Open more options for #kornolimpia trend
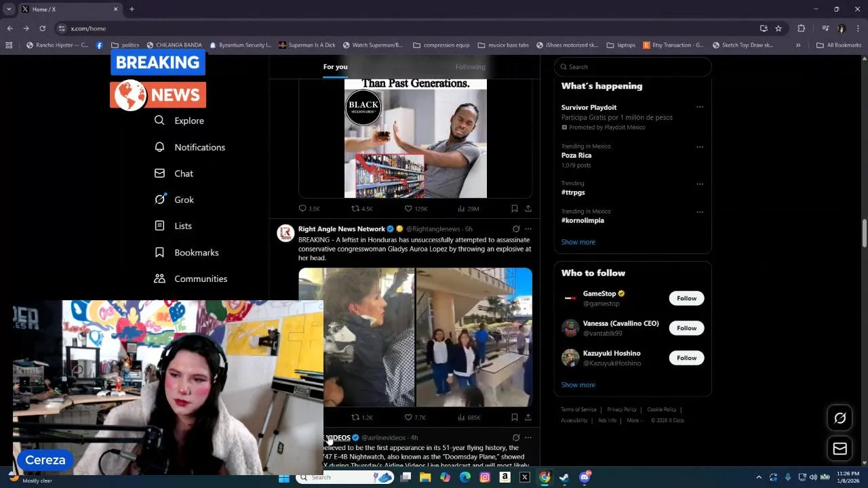The width and height of the screenshot is (868, 488). pos(700,211)
